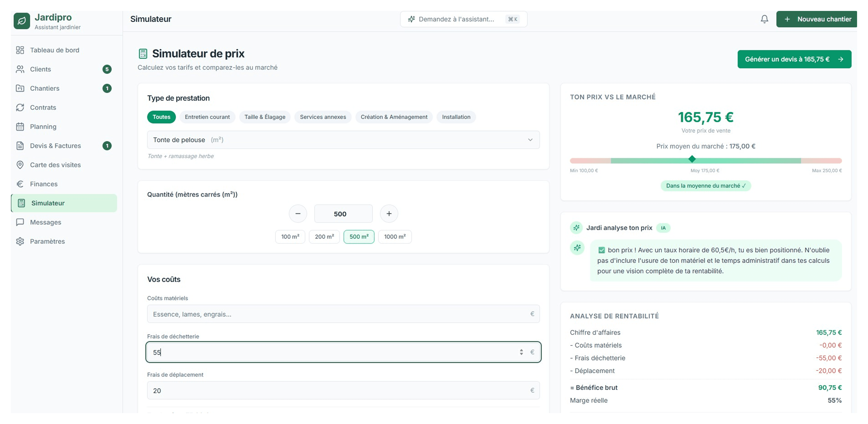Select the Services annexes filter
The height and width of the screenshot is (424, 868).
coord(322,117)
